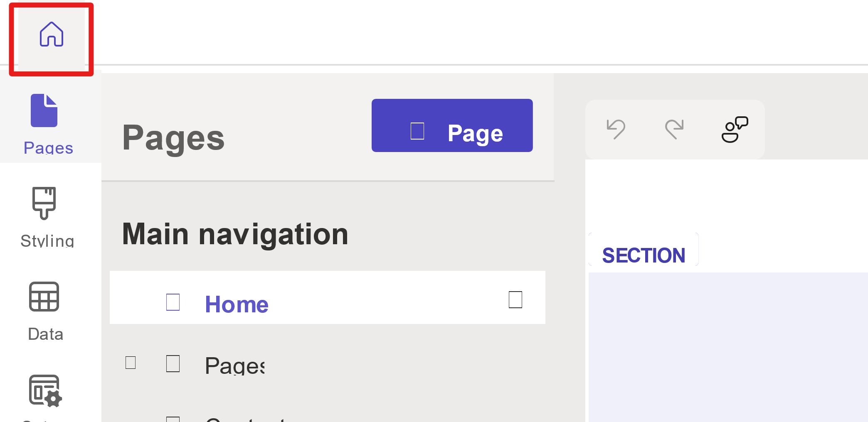Select the Home link in Main navigation
Screen dimensions: 868x422
236,304
